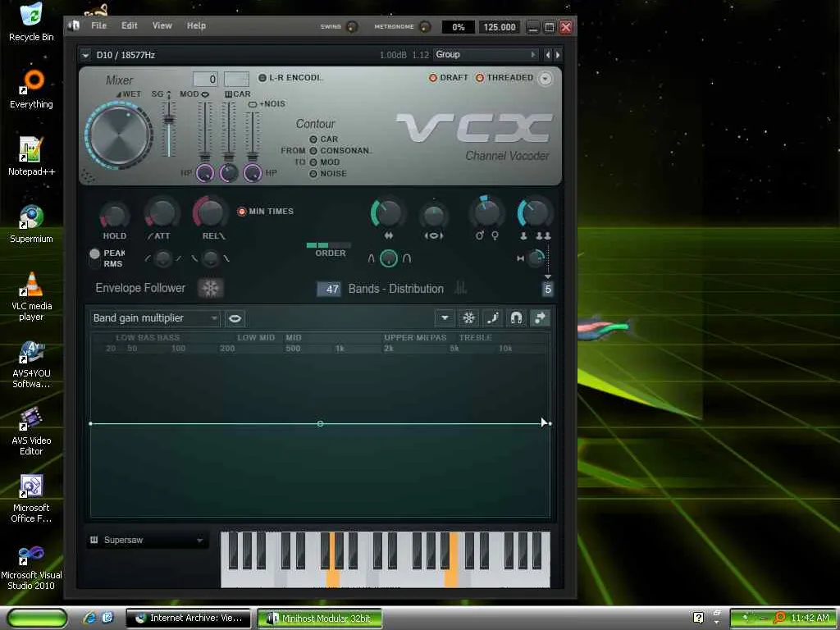Click the SG fader
This screenshot has width=840, height=630.
tap(169, 121)
